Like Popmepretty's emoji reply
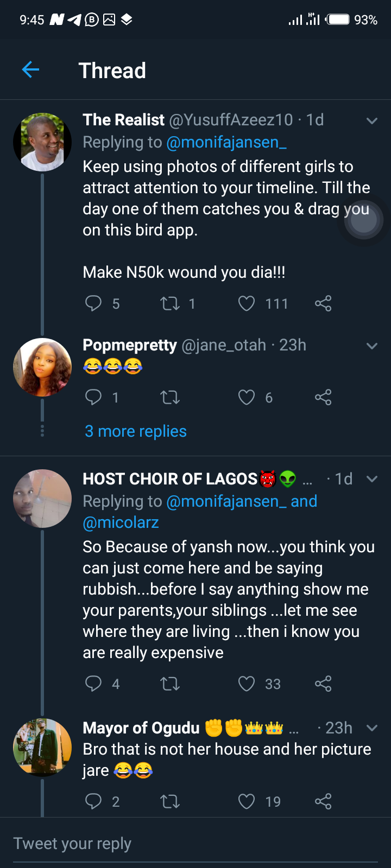The width and height of the screenshot is (391, 868). 247,398
